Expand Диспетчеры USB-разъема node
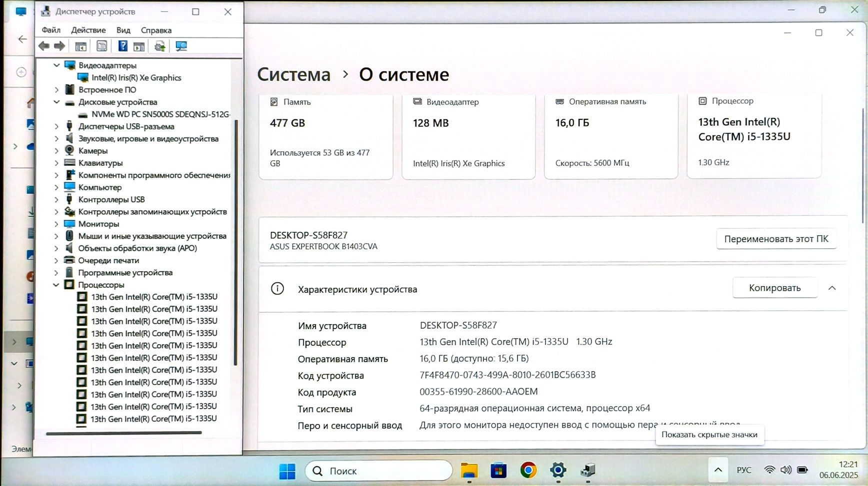 pos(56,126)
